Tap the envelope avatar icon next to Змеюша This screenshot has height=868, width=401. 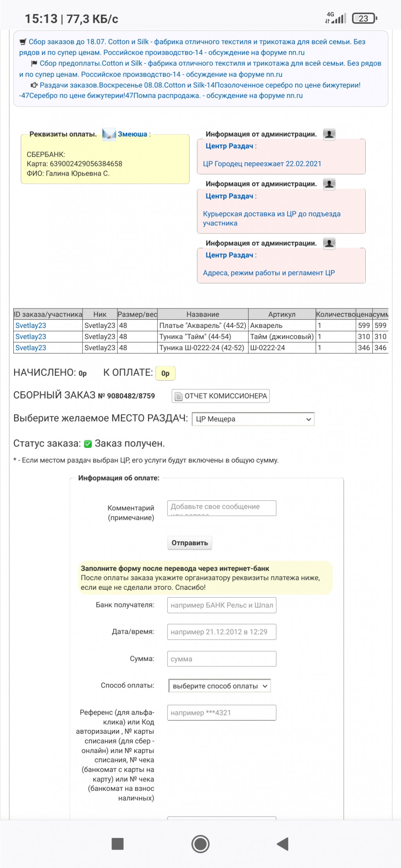(109, 134)
